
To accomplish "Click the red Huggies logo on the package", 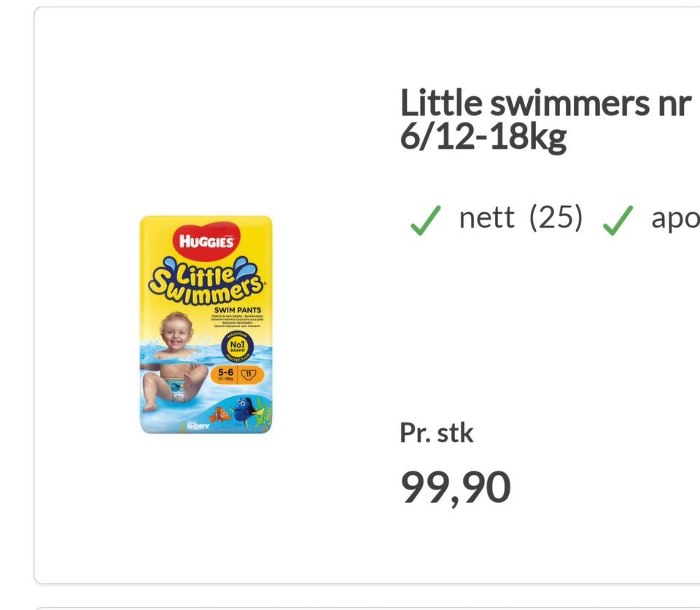I will (206, 242).
